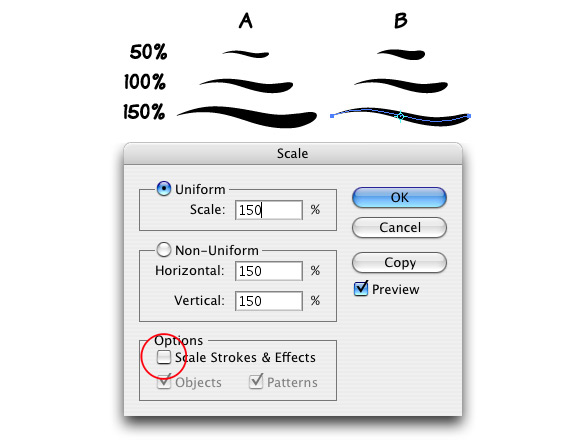The image size is (580, 442).
Task: Click the uniform Scale percentage field
Action: point(269,210)
